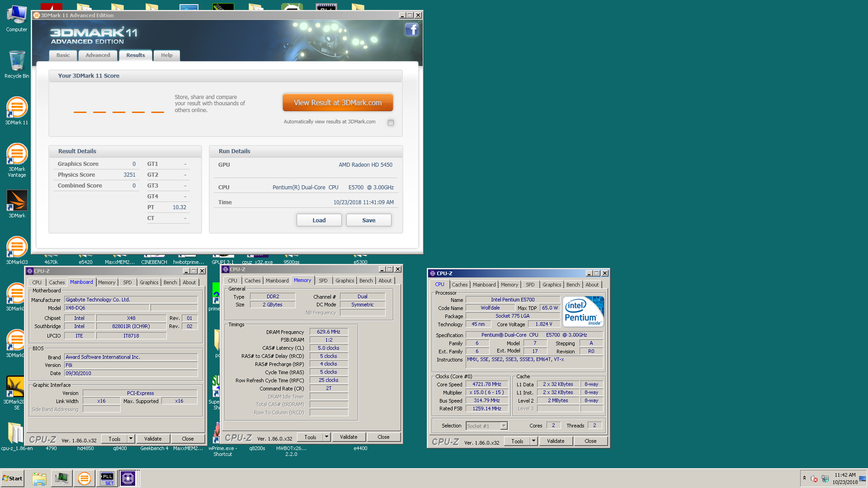Click the PLL SET taskbar icon
Screen dimensions: 868x488
coord(107,479)
